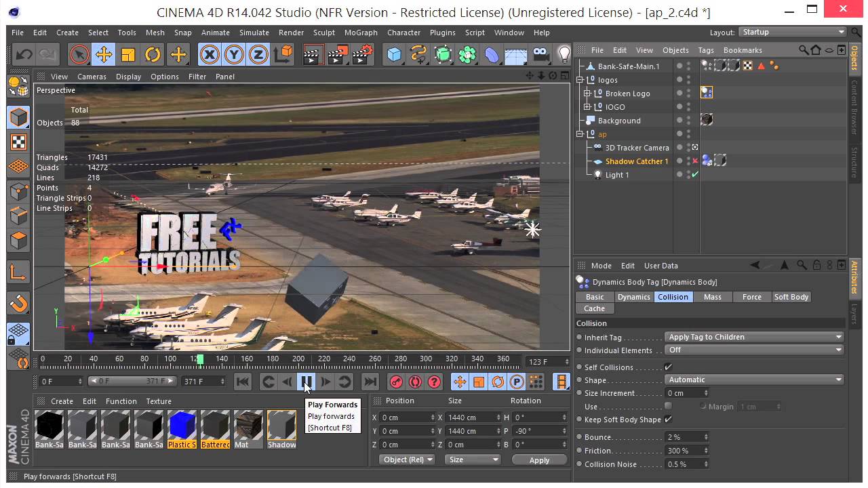The height and width of the screenshot is (488, 868).
Task: Select the Move tool
Action: click(104, 54)
